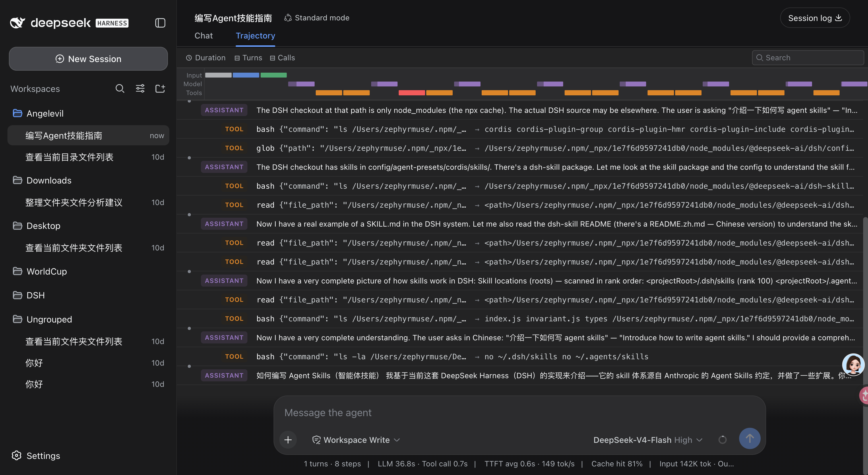Click the DeepSeek whale logo
This screenshot has height=475, width=868.
(x=18, y=23)
